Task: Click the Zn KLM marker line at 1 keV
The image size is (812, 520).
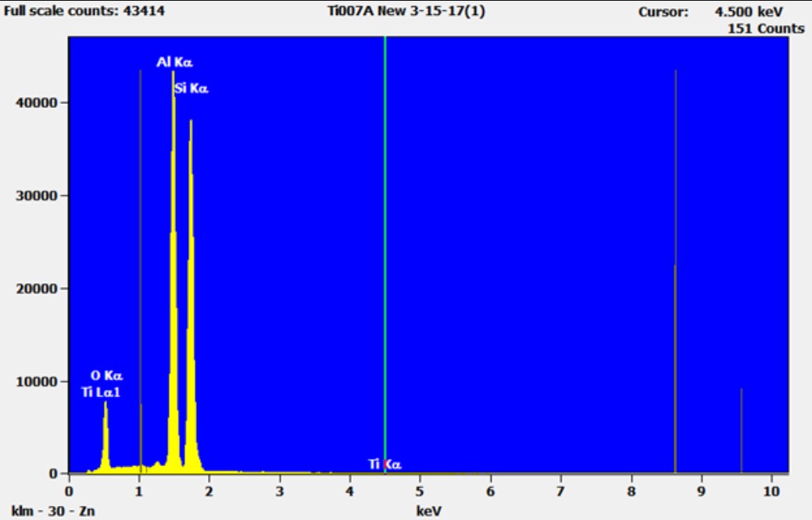Action: (140, 271)
